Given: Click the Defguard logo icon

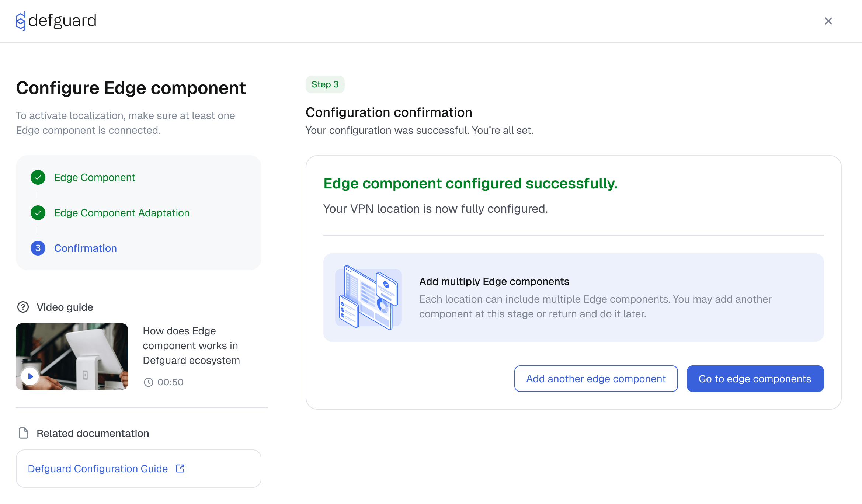Looking at the screenshot, I should tap(21, 21).
